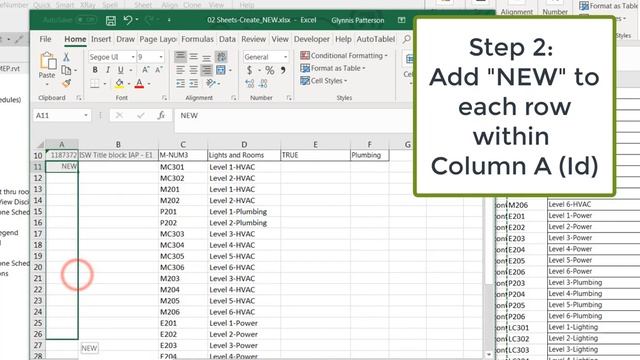
Task: Apply cell borders button
Action: point(95,84)
